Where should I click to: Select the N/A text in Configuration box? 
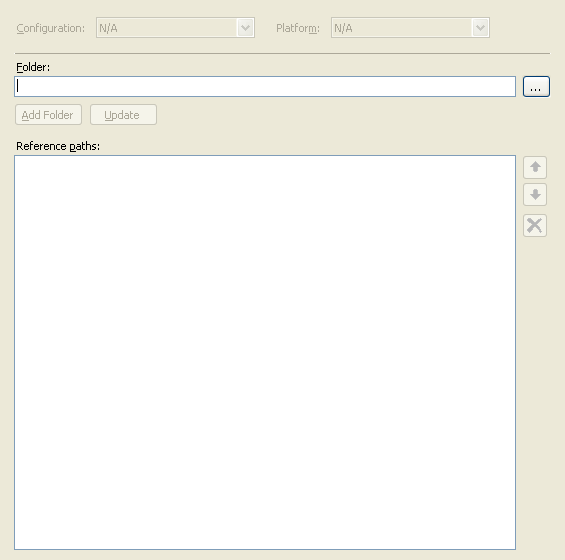coord(108,28)
